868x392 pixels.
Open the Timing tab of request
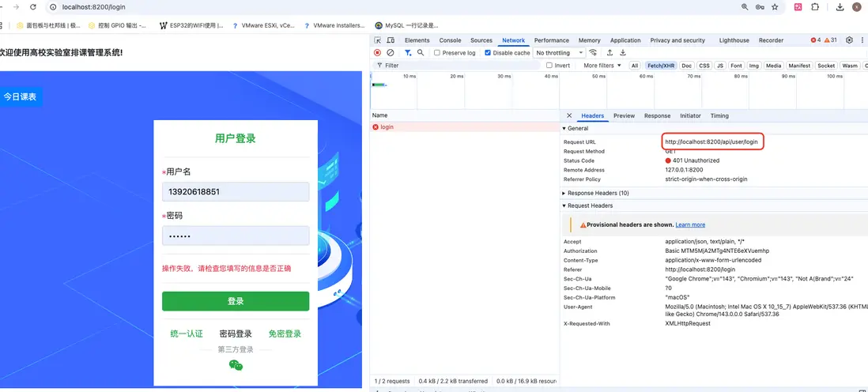719,115
